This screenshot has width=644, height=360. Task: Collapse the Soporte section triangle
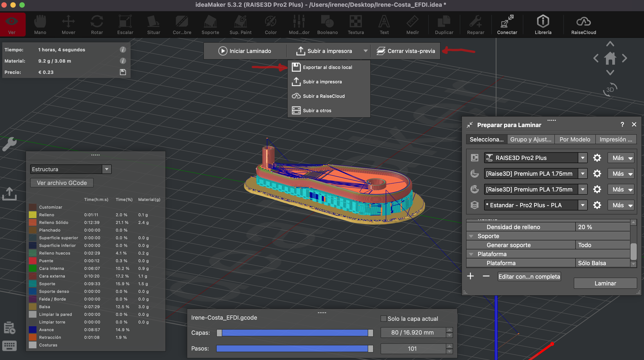click(471, 236)
